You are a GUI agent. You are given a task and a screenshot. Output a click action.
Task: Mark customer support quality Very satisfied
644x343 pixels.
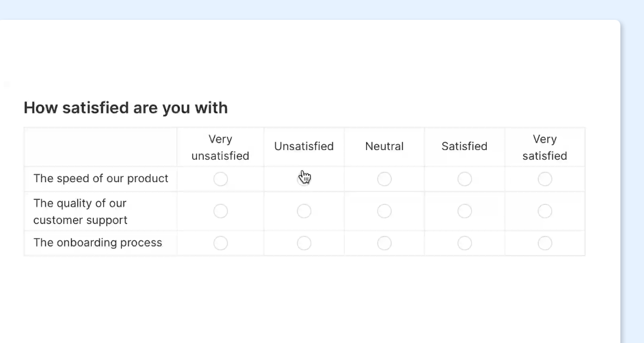pos(545,211)
